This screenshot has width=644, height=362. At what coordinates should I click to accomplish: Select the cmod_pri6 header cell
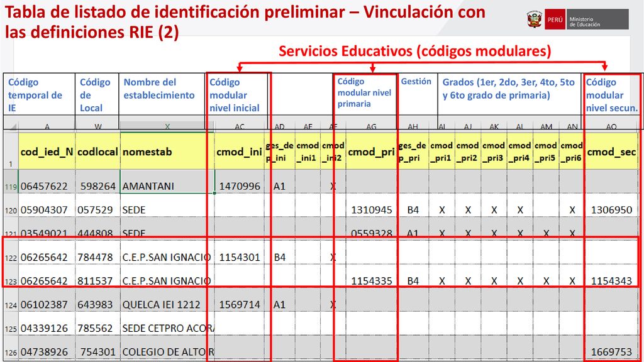[572, 151]
